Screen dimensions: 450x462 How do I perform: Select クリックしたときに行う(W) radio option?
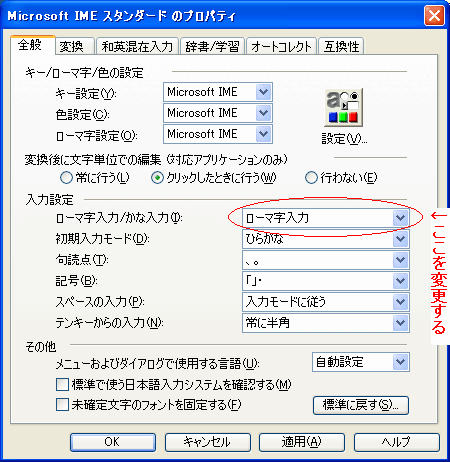click(157, 178)
